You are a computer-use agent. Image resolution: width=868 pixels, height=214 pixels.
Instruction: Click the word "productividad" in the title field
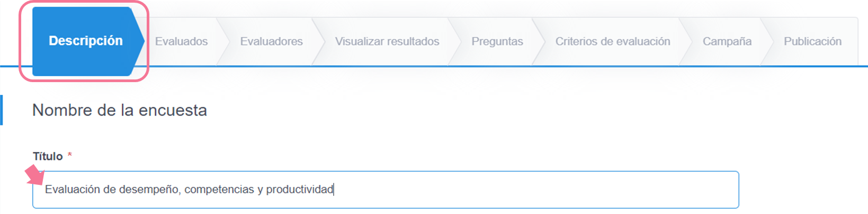[299, 190]
